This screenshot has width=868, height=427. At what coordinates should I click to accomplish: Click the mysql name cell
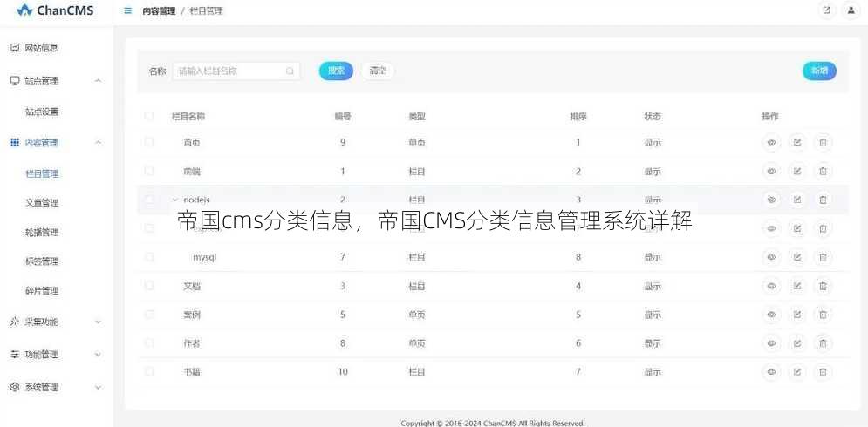click(x=204, y=257)
